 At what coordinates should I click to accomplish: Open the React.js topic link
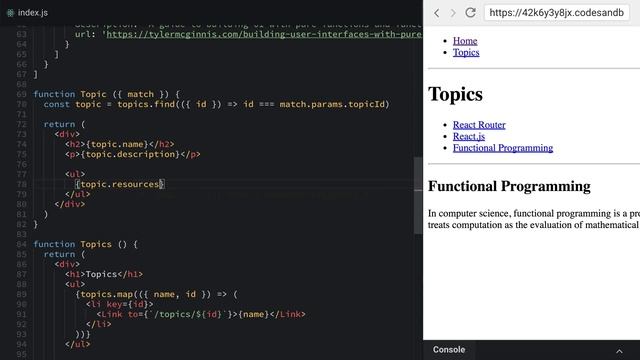click(469, 136)
